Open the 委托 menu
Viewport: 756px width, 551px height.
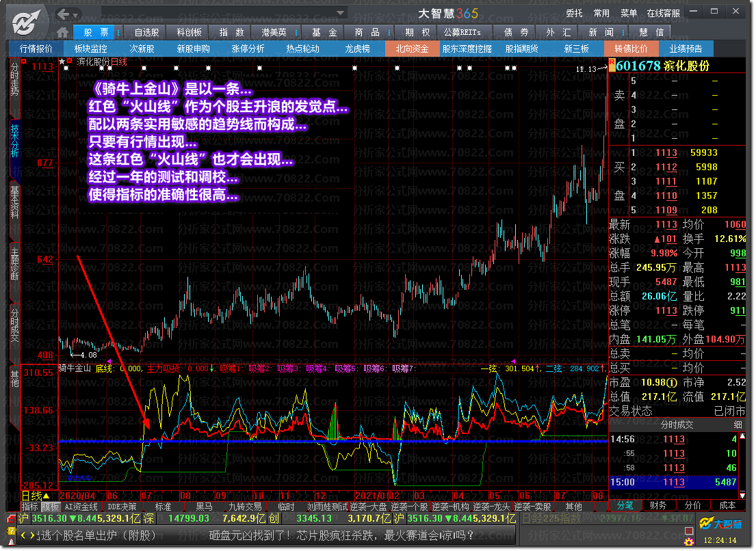(574, 14)
